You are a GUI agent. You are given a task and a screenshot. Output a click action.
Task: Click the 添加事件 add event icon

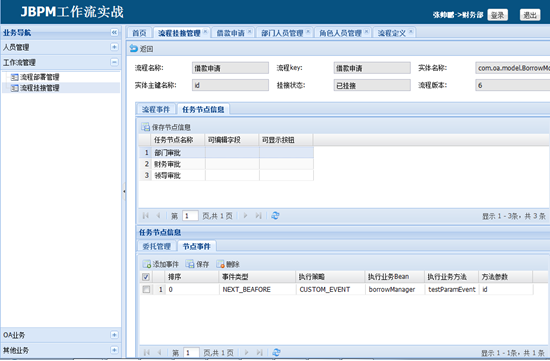coord(146,264)
